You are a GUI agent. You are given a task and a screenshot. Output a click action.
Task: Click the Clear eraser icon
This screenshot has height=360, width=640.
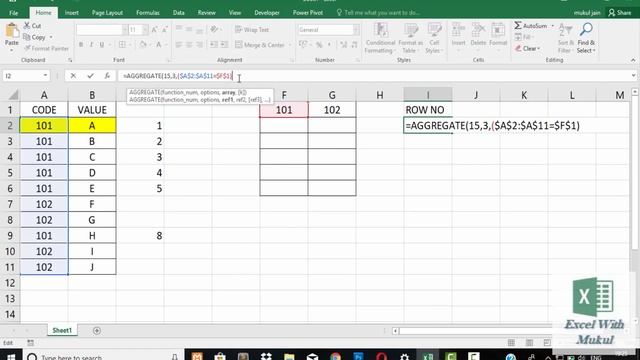click(x=518, y=49)
